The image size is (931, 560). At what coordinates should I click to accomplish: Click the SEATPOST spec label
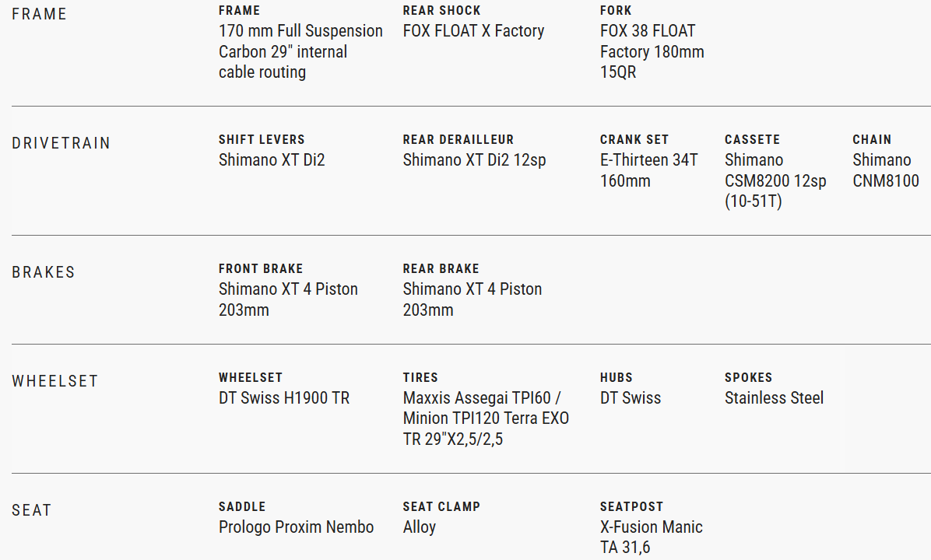[x=631, y=507]
